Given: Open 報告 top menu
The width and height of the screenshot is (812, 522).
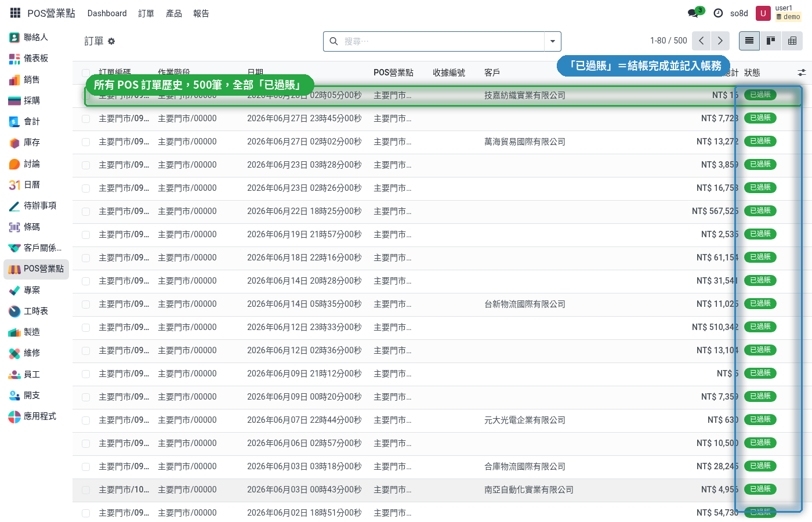Looking at the screenshot, I should 201,13.
